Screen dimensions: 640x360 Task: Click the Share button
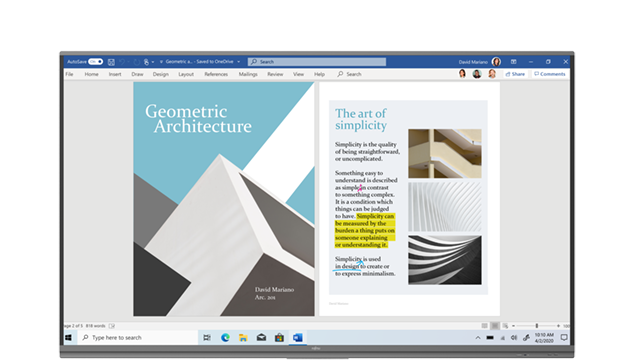coord(515,74)
